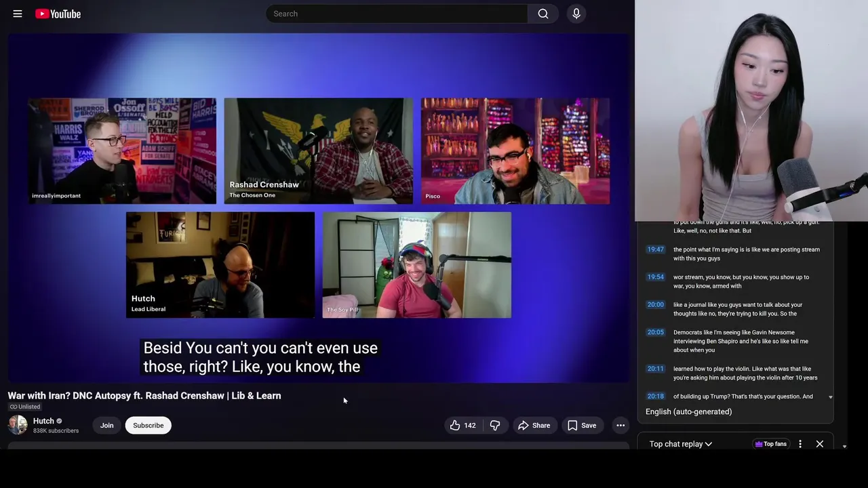Click Hutch Lead Liberal video tile
The width and height of the screenshot is (868, 488).
[x=220, y=265]
